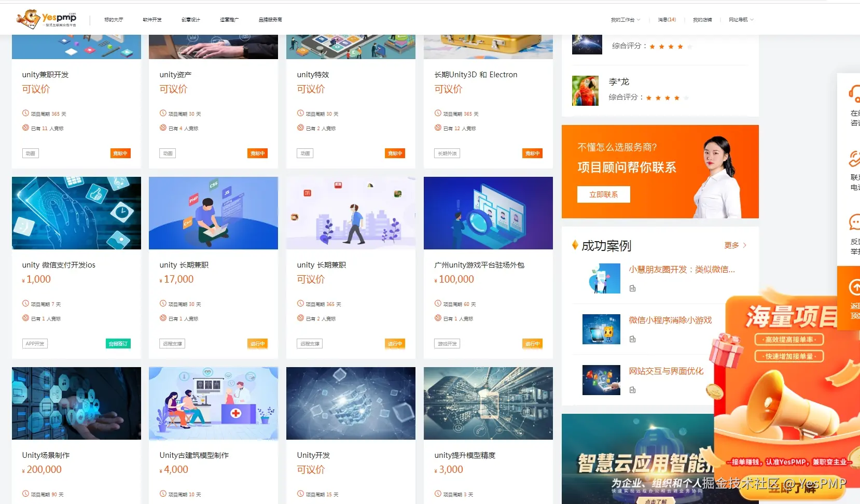Open 广州unity游戏平台驻场外包 title
The width and height of the screenshot is (860, 504).
[x=479, y=265]
